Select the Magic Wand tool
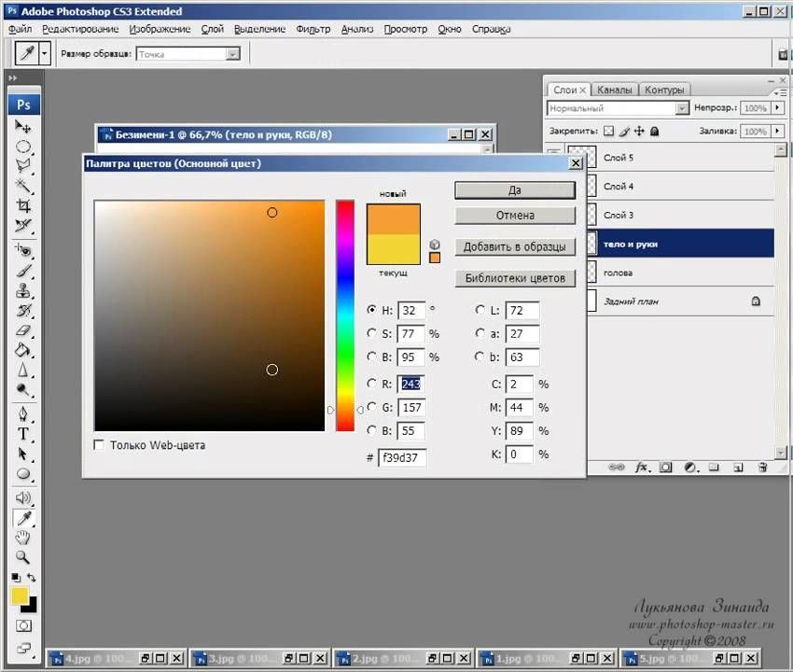 [x=24, y=186]
